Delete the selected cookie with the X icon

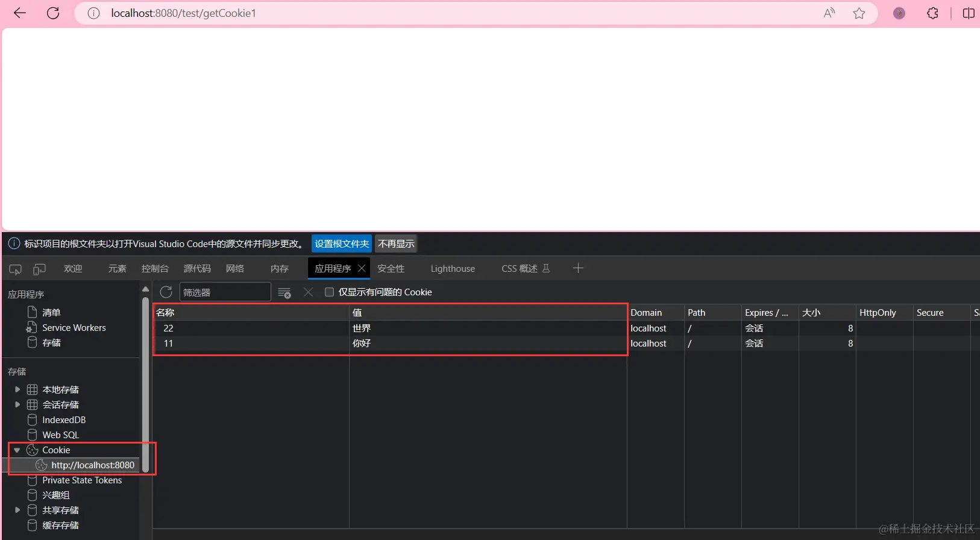tap(308, 292)
